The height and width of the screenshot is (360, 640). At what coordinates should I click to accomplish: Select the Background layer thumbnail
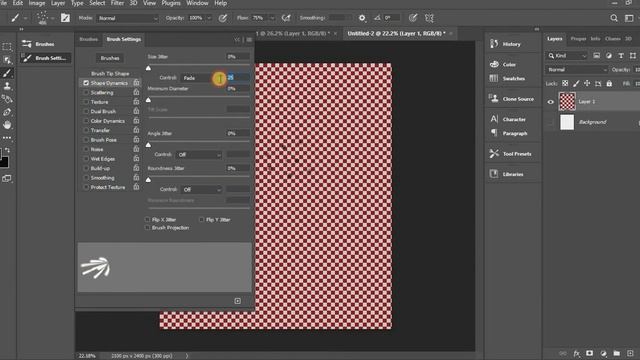(567, 122)
